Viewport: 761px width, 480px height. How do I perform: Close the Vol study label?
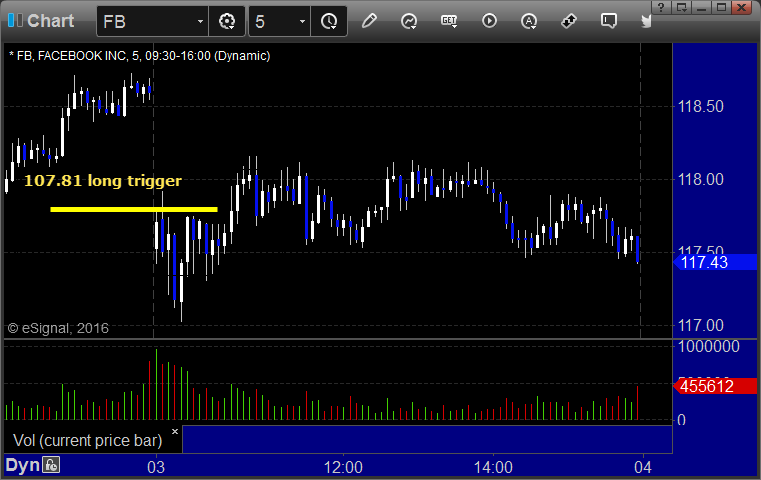click(x=175, y=431)
